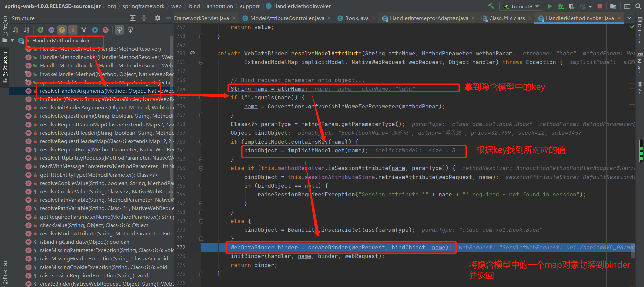Toggle Show non-public members lock icon

pyautogui.click(x=73, y=30)
